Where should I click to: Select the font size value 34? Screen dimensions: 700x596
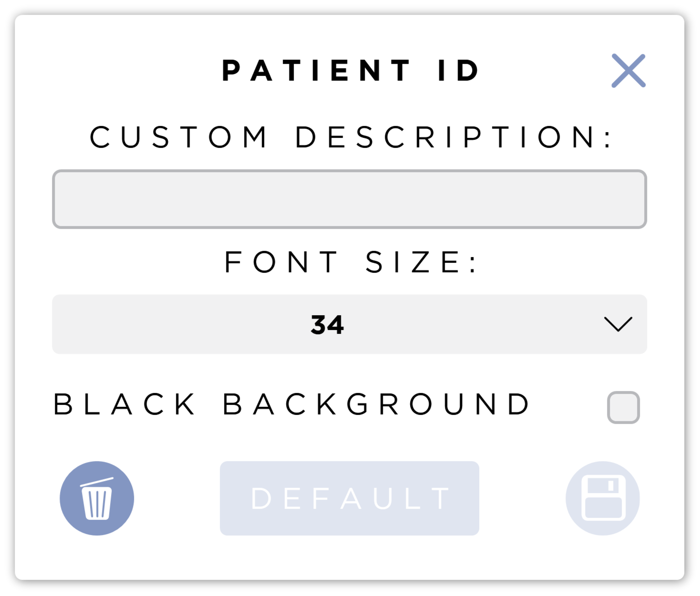tap(327, 325)
